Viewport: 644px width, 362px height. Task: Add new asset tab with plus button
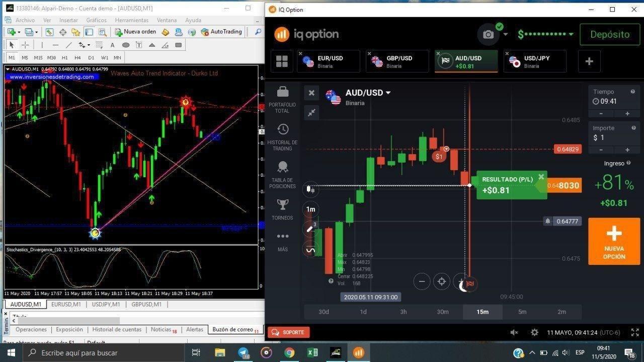pos(589,61)
